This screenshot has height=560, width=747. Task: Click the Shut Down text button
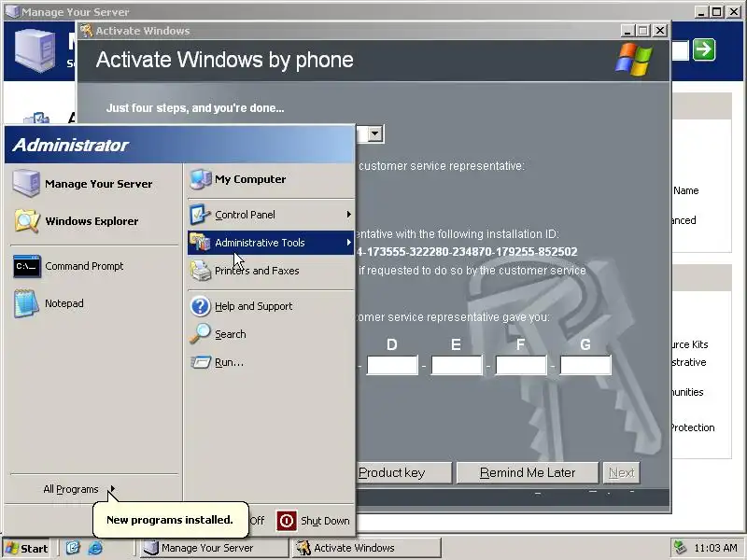325,521
